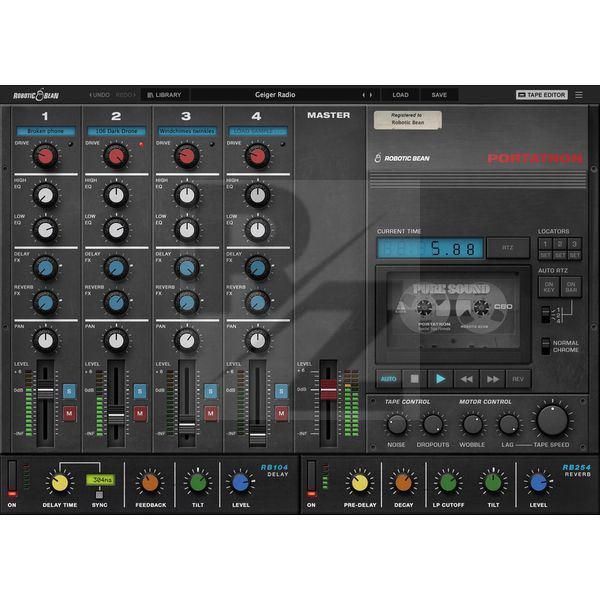Click the Master level fader
600x600 pixels.
(328, 390)
